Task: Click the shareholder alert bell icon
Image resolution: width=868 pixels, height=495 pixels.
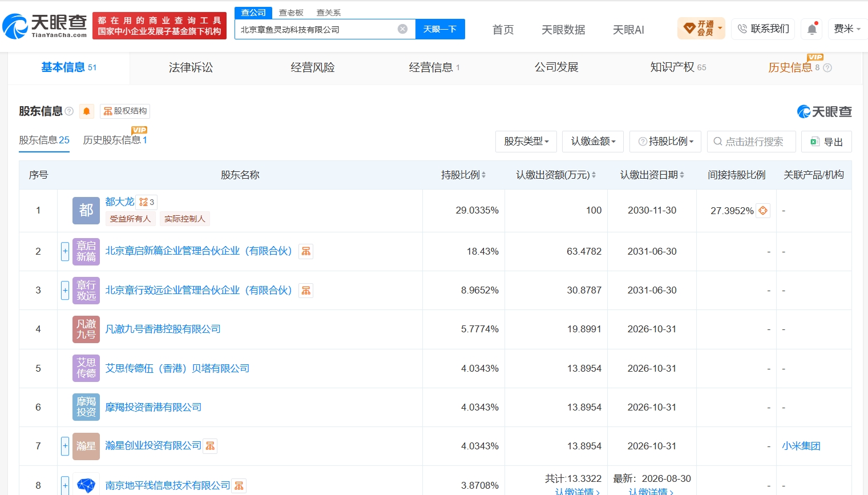Action: tap(87, 111)
